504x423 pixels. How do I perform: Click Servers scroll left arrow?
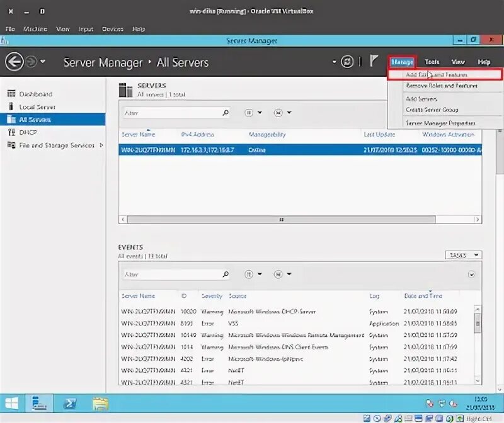click(x=123, y=220)
